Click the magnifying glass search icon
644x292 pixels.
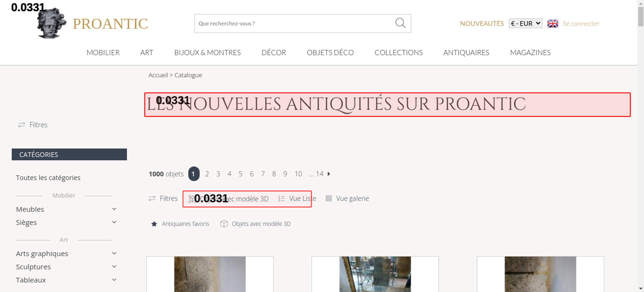(400, 23)
